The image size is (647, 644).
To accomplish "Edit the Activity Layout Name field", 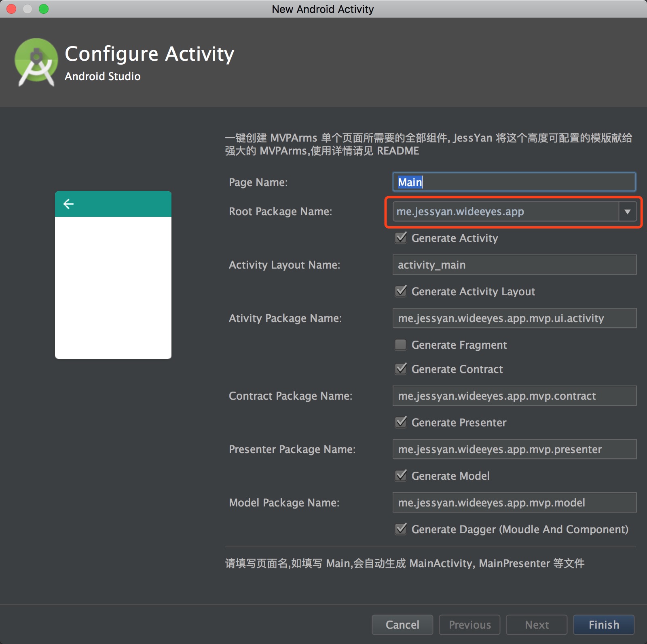I will tap(514, 265).
